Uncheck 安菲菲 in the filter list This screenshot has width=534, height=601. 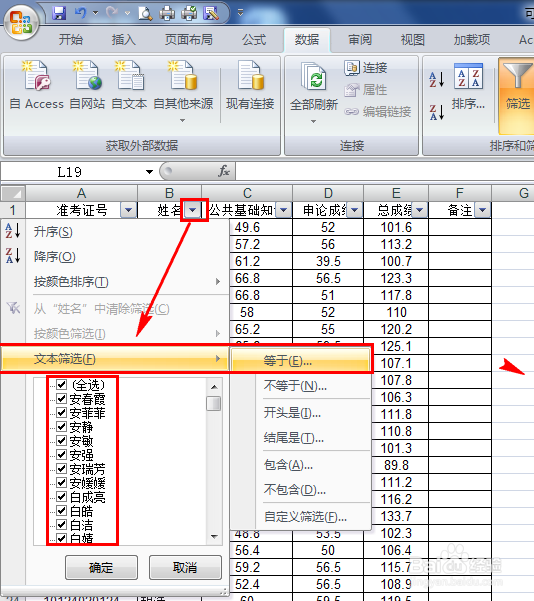click(62, 412)
